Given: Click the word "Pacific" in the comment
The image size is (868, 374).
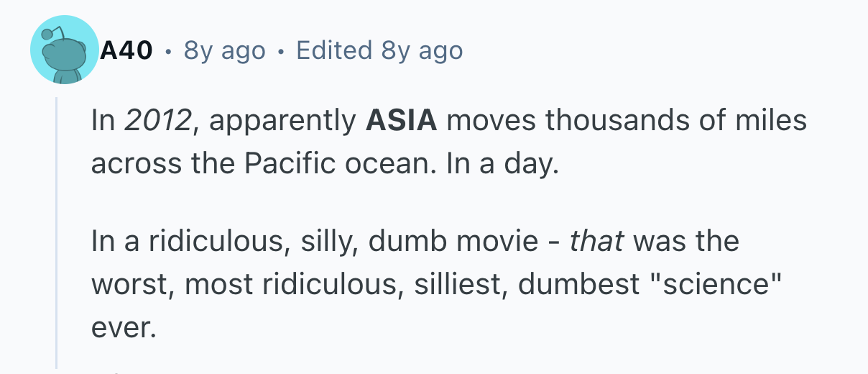Looking at the screenshot, I should click(x=285, y=165).
